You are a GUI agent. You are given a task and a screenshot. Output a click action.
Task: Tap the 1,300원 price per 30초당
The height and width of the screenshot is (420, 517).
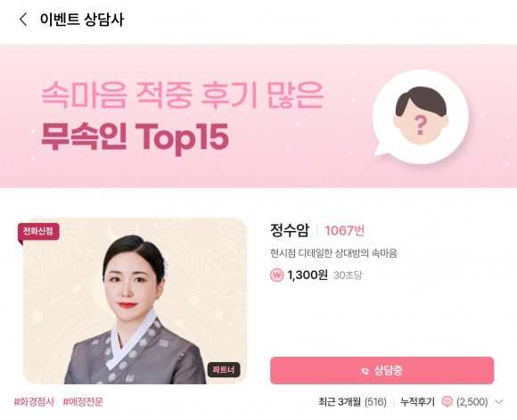click(324, 275)
